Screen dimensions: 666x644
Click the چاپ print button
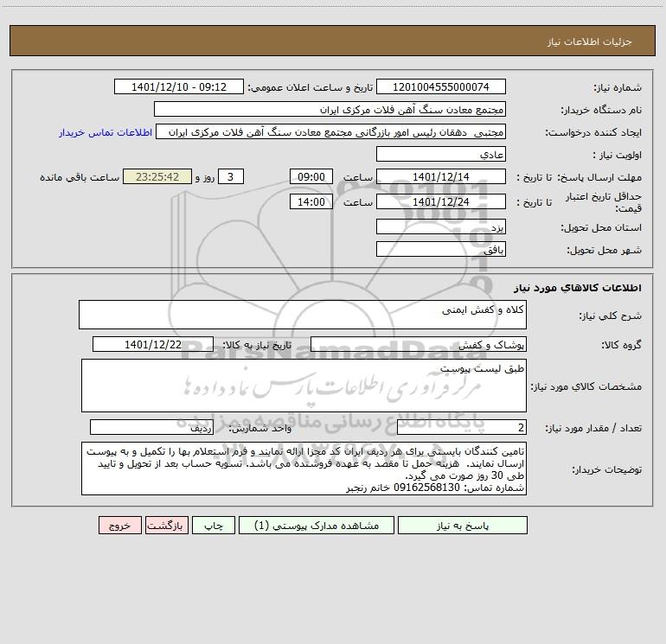tap(214, 525)
